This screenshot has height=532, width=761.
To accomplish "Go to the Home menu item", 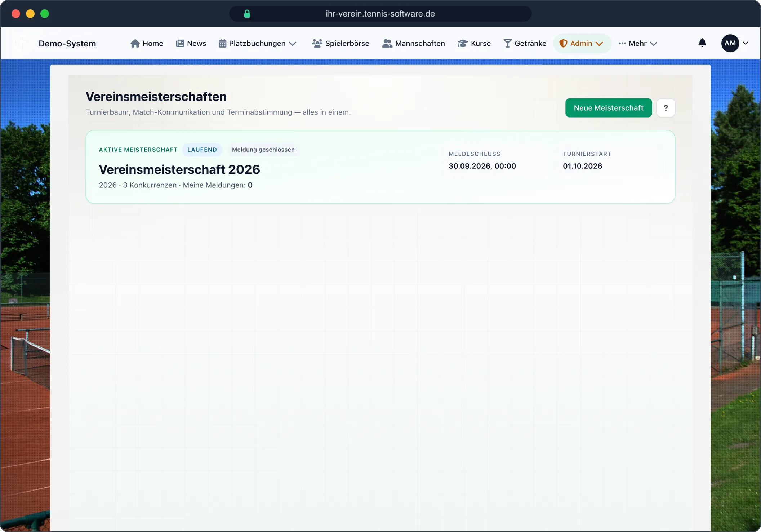I will [x=147, y=44].
